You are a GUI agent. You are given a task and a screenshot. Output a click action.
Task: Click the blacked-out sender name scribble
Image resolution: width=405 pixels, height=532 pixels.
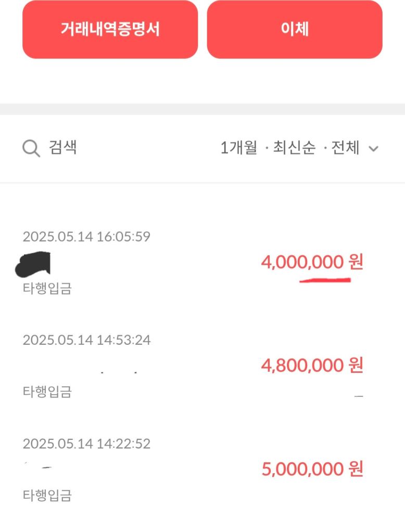(34, 264)
